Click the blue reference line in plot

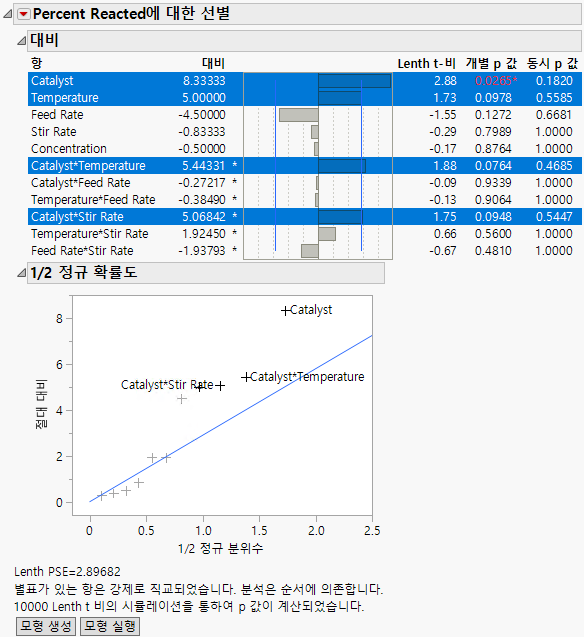tap(231, 418)
